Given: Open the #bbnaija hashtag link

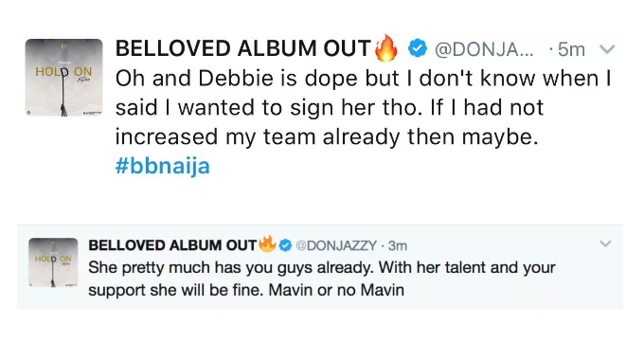Looking at the screenshot, I should [x=163, y=166].
